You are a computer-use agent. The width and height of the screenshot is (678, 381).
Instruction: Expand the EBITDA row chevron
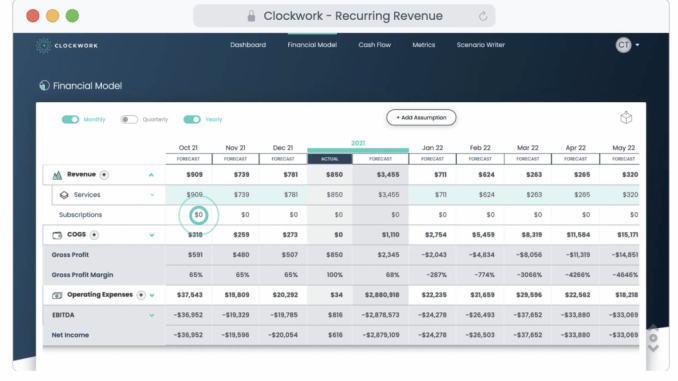tap(152, 315)
